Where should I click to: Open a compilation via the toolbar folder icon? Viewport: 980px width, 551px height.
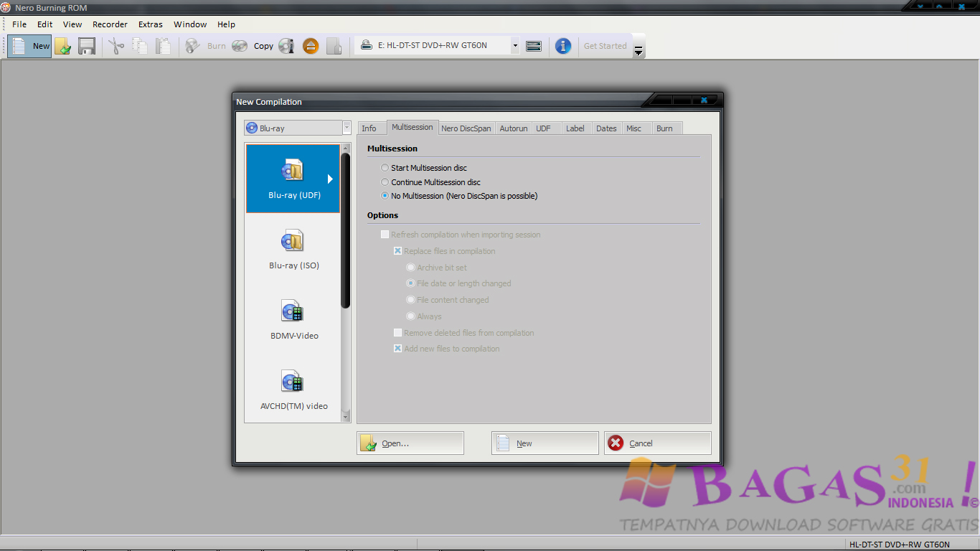(x=63, y=46)
